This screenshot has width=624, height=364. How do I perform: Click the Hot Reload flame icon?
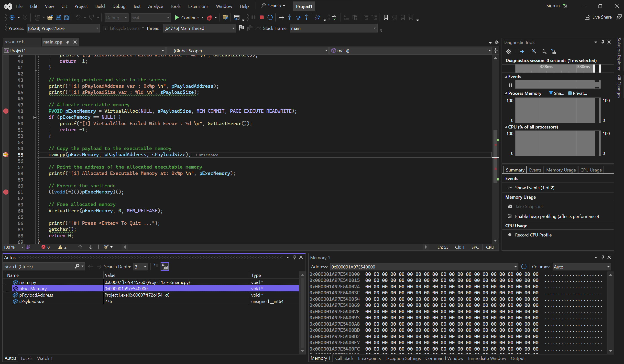point(209,17)
